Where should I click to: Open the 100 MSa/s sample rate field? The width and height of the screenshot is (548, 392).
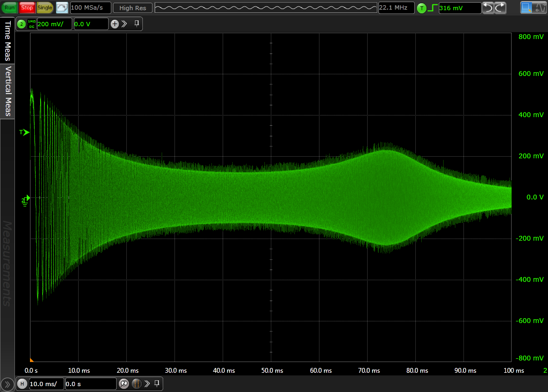point(90,7)
